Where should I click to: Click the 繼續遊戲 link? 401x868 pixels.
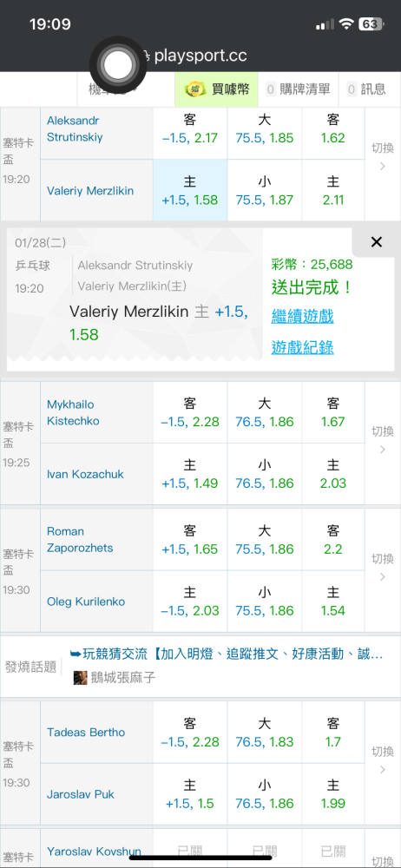[x=302, y=317]
